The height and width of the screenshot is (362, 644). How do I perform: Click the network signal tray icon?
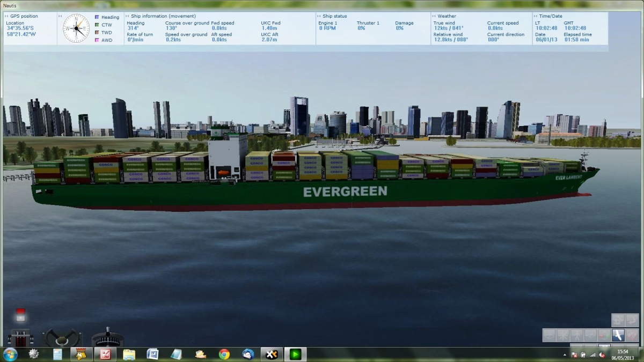592,355
